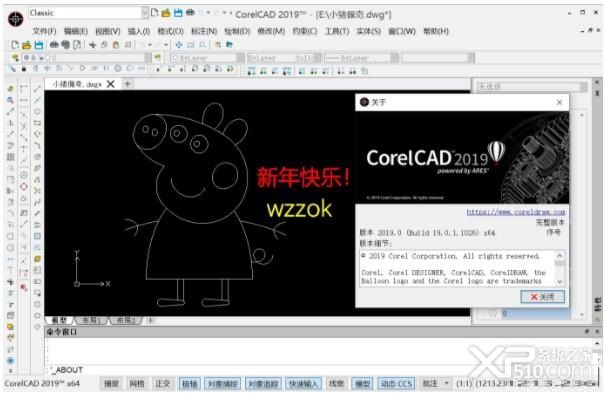Open the 帮助(H) menu
Viewport: 606px width, 393px height.
point(436,31)
